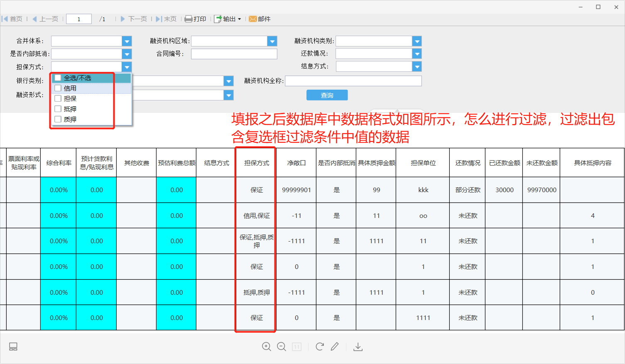Expand the 合并体系 dropdown
The image size is (625, 364).
click(127, 41)
